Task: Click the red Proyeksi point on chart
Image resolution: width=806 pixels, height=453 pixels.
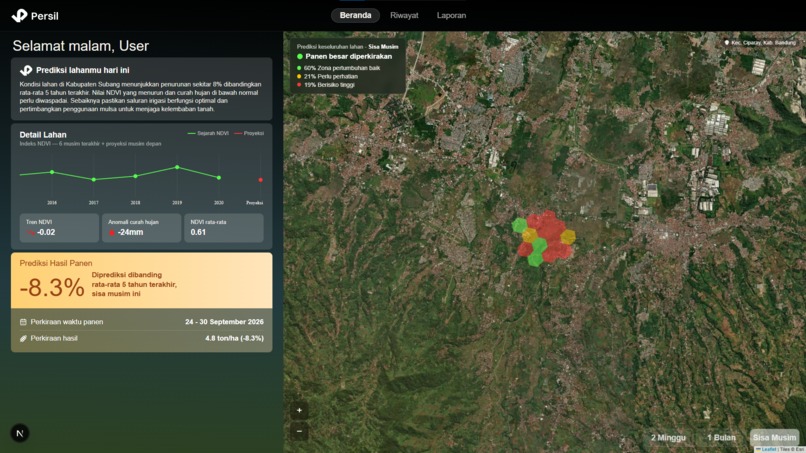Action: [261, 180]
